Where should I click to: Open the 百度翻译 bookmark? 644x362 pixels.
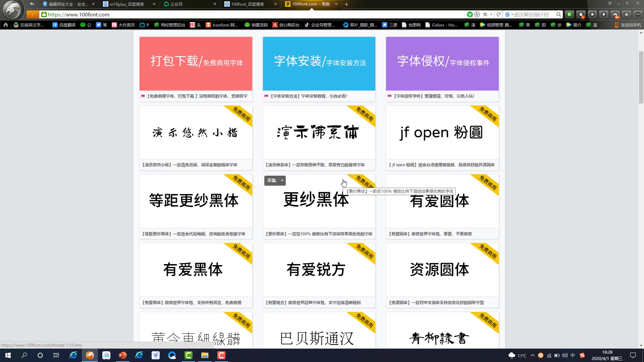click(63, 25)
